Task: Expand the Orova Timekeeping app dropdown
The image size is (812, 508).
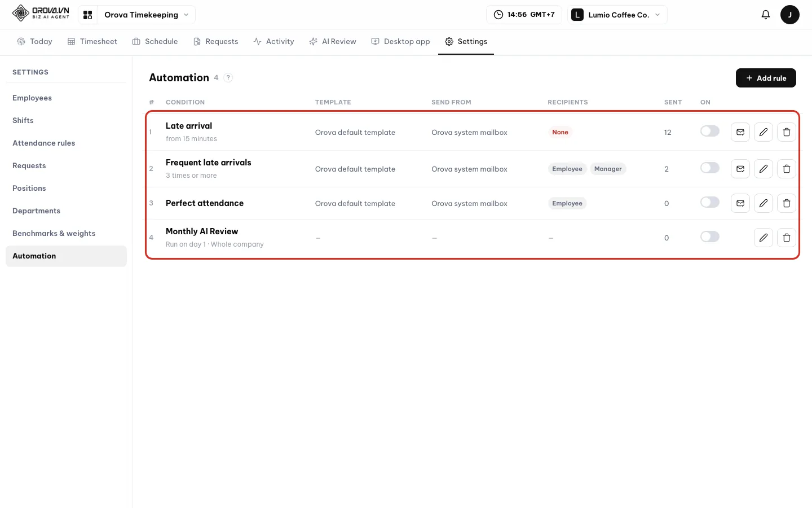Action: point(146,15)
